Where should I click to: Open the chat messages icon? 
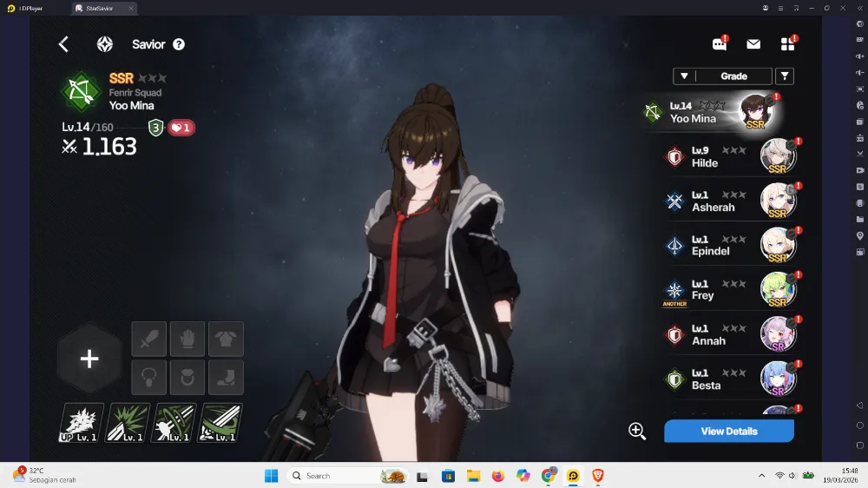click(720, 44)
